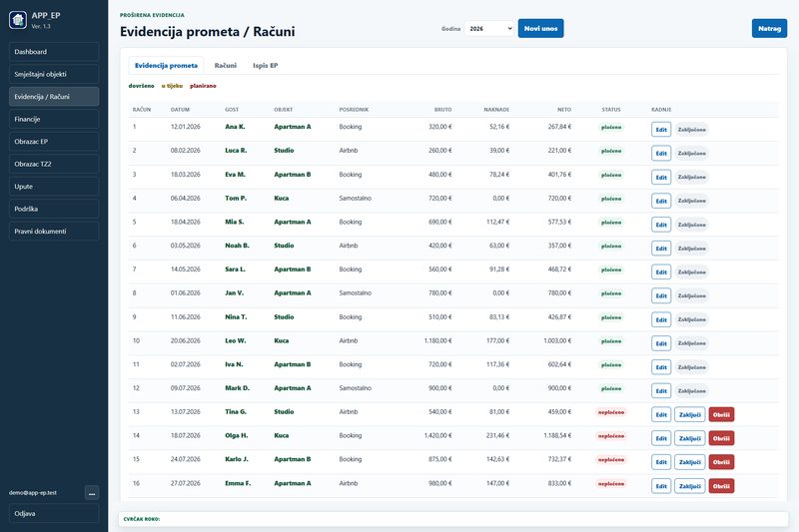The image size is (799, 532).
Task: Click Zaključi for Olga H. invoice
Action: (690, 438)
